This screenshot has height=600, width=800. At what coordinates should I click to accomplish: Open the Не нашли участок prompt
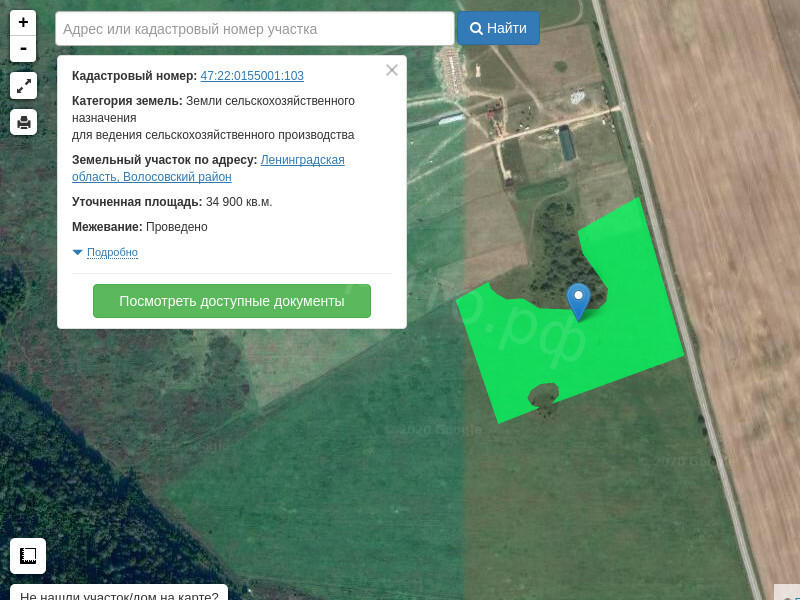tap(119, 593)
